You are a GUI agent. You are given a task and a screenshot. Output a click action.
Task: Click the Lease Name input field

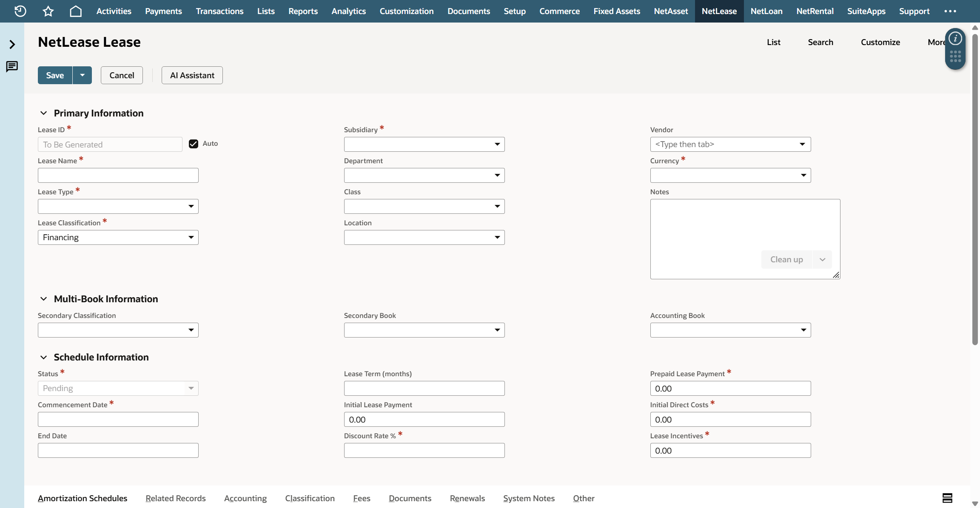point(118,175)
